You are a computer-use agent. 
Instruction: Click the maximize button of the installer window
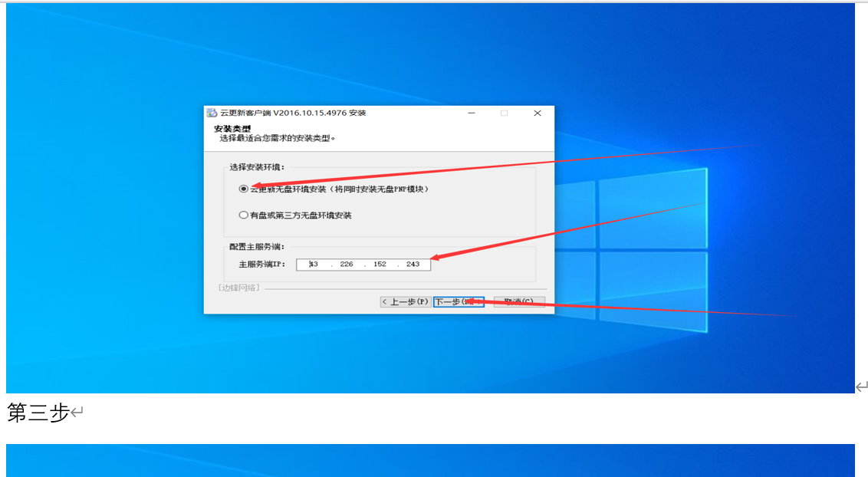point(504,113)
